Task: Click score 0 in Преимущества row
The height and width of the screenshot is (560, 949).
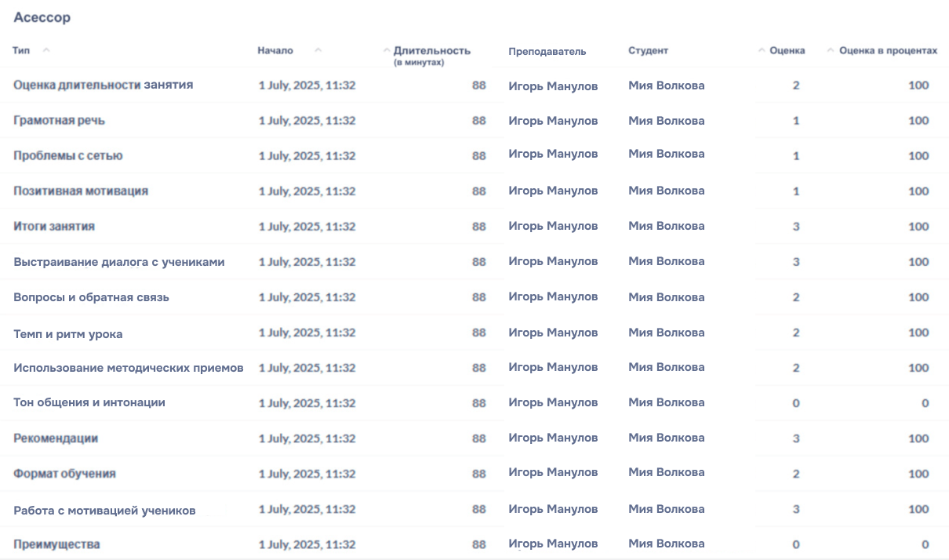Action: coord(796,544)
